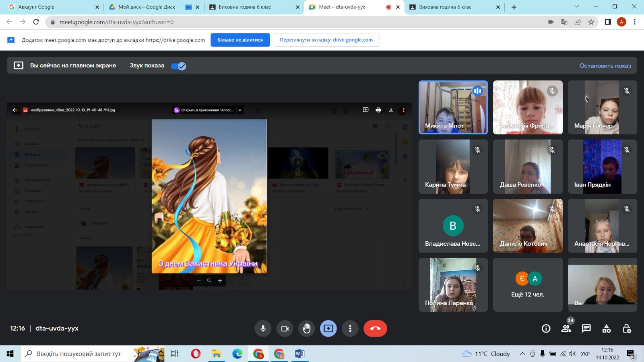The height and width of the screenshot is (362, 644).
Task: Open Chrome profile avatar A
Action: click(x=621, y=22)
